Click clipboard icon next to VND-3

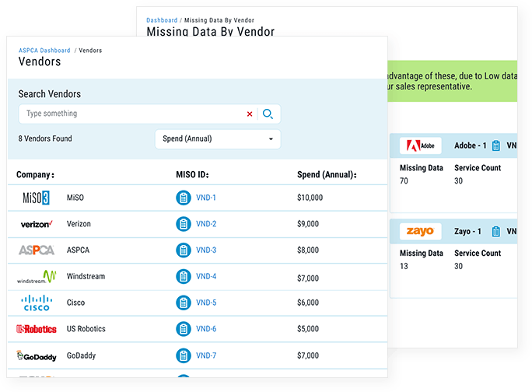pos(184,250)
